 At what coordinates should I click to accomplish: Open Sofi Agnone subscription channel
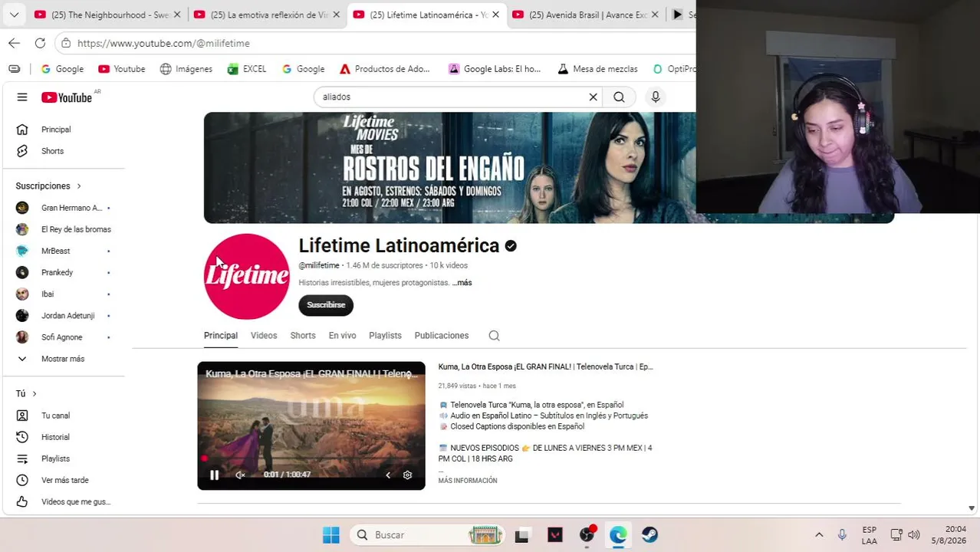(x=64, y=337)
